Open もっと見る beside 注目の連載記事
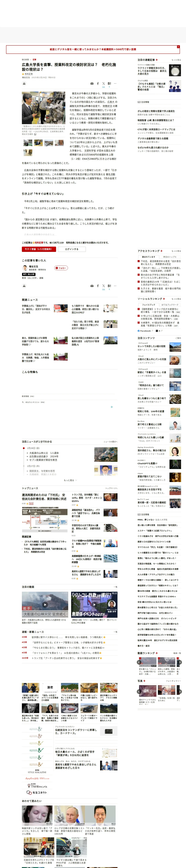 click(176, 60)
